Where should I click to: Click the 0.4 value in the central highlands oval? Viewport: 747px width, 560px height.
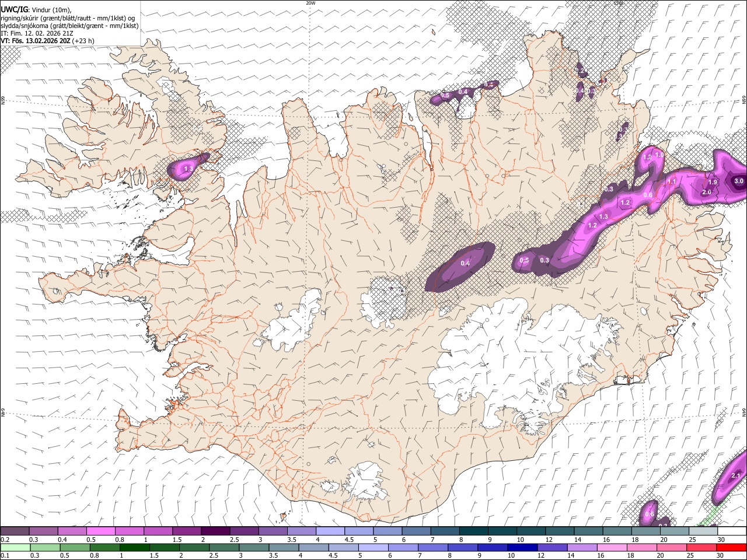(465, 264)
